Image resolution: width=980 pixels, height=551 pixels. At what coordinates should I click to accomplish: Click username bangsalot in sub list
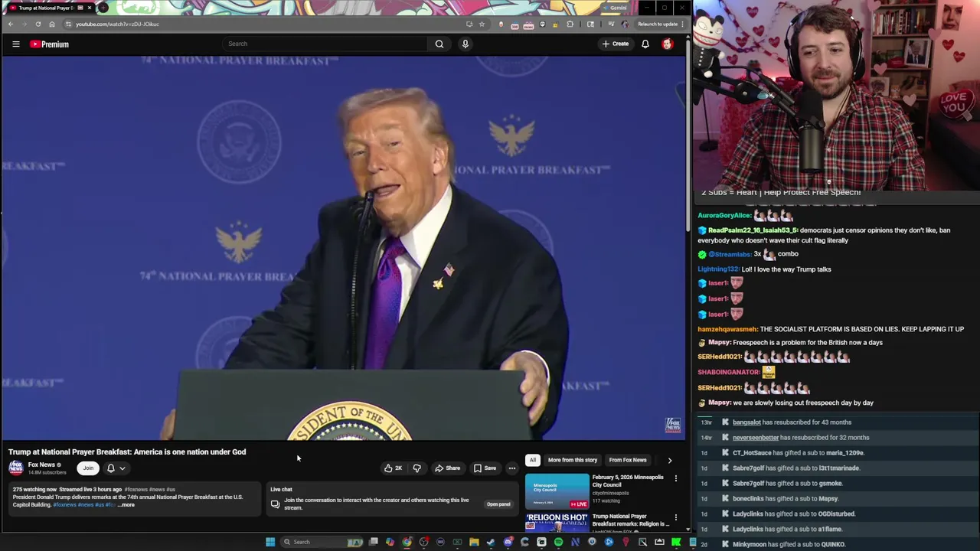pyautogui.click(x=746, y=422)
